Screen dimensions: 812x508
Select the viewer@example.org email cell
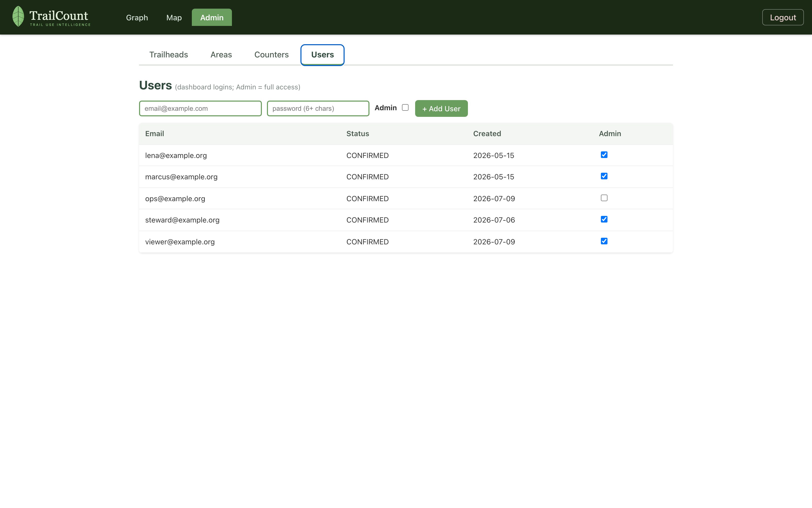(180, 242)
